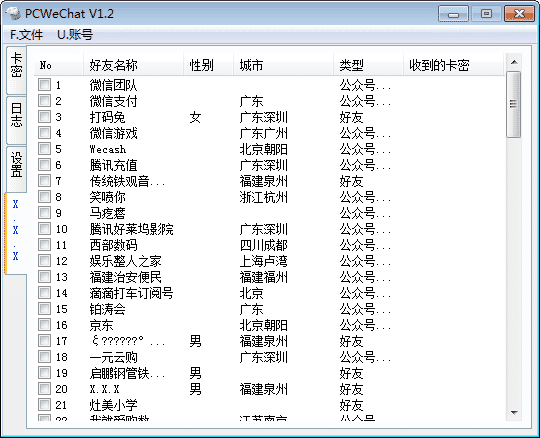Click the vertical scrollbar thumb
540x438 pixels.
514,104
